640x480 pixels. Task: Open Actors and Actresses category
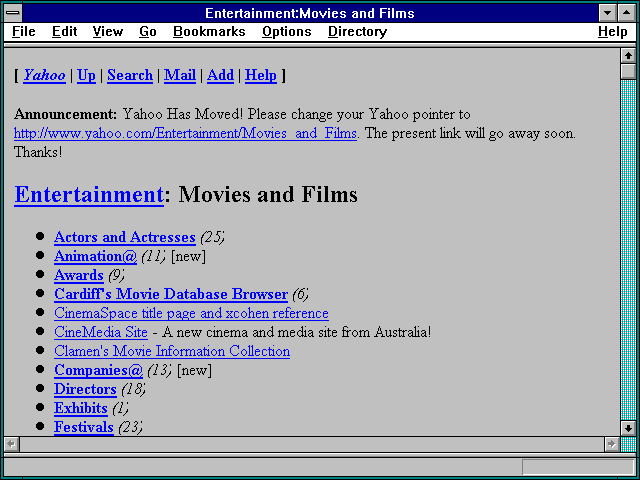pos(124,237)
